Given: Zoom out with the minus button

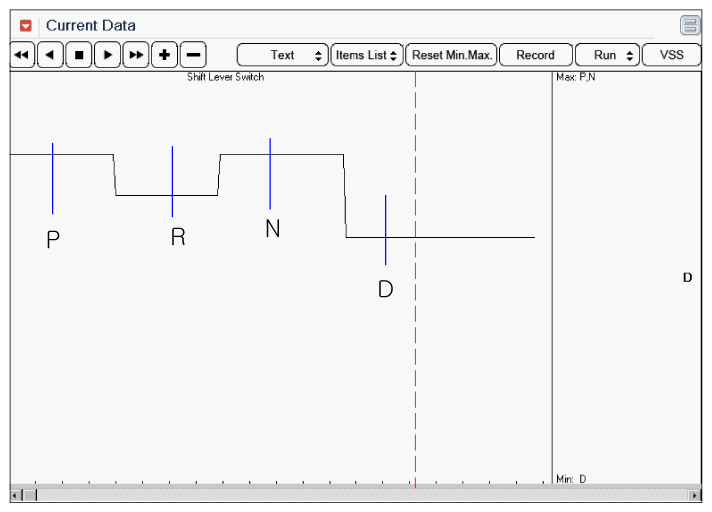Looking at the screenshot, I should click(x=193, y=55).
